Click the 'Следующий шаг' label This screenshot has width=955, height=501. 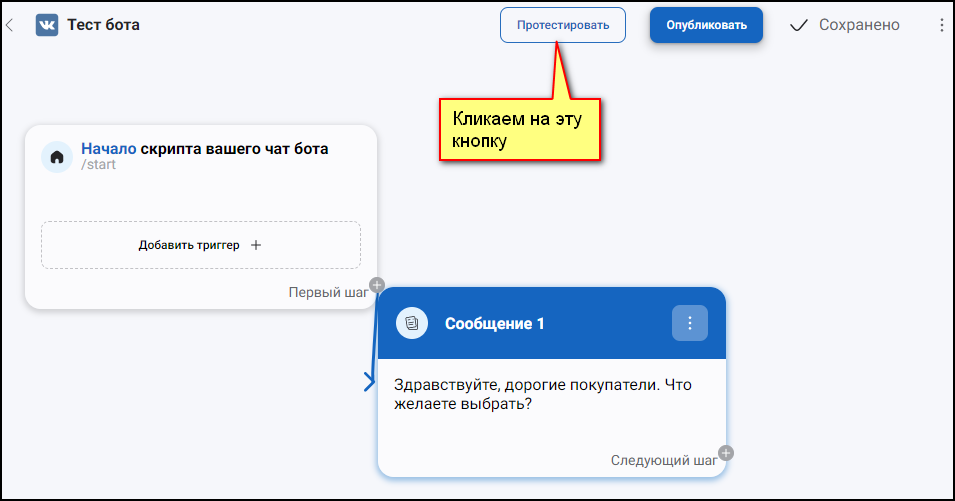point(664,460)
